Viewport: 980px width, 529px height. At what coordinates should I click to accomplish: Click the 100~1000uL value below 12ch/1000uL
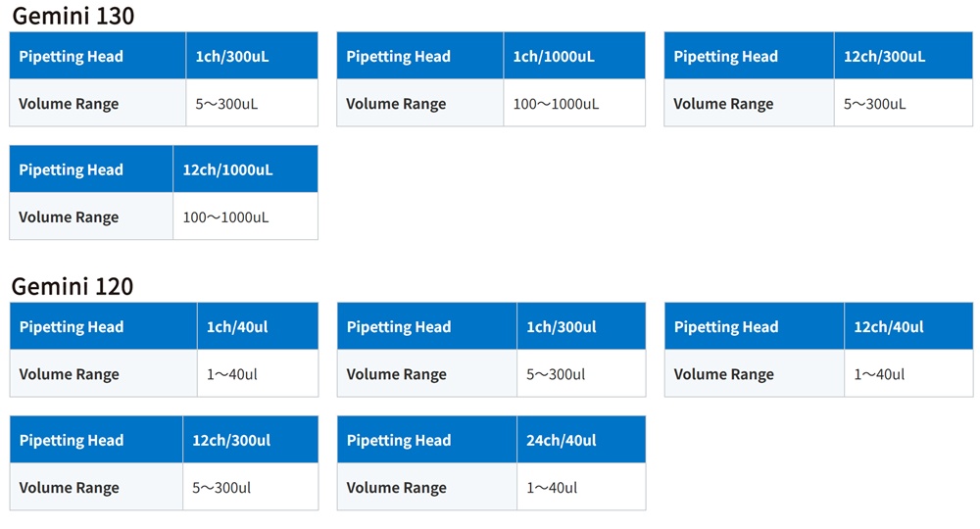[x=225, y=217]
